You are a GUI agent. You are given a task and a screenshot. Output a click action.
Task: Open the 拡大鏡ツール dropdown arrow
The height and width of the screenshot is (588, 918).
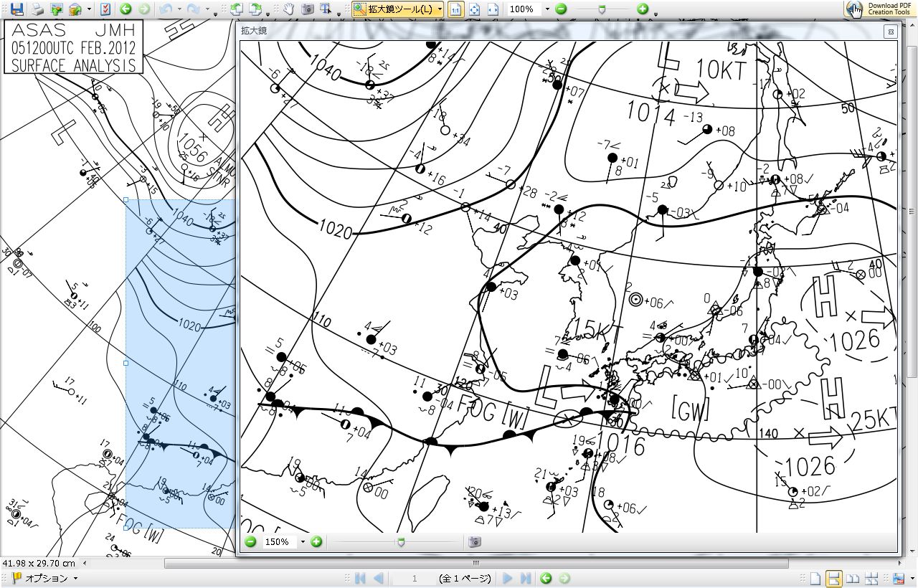pos(439,9)
